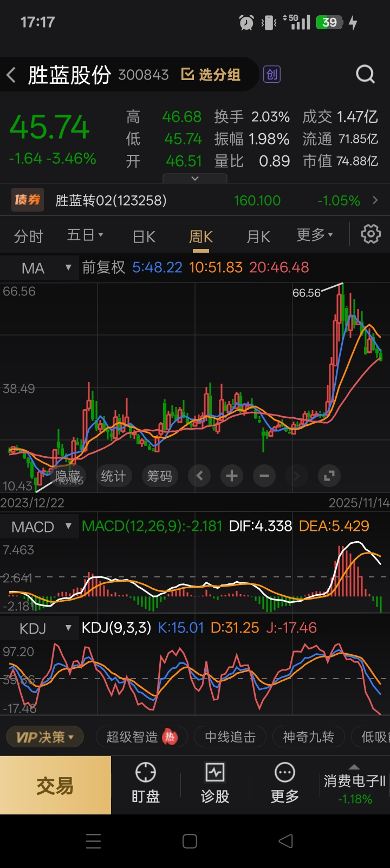This screenshot has width=390, height=868.
Task: Tap the alarm clock status icon
Action: (246, 22)
